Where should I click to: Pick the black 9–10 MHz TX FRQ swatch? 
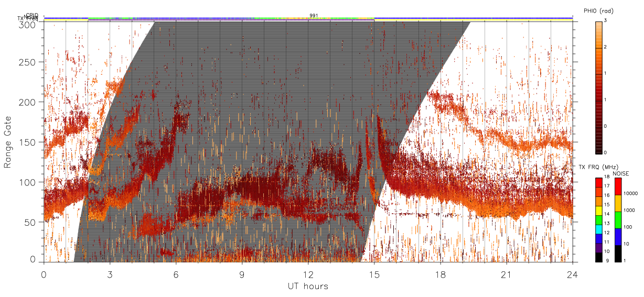click(x=598, y=257)
